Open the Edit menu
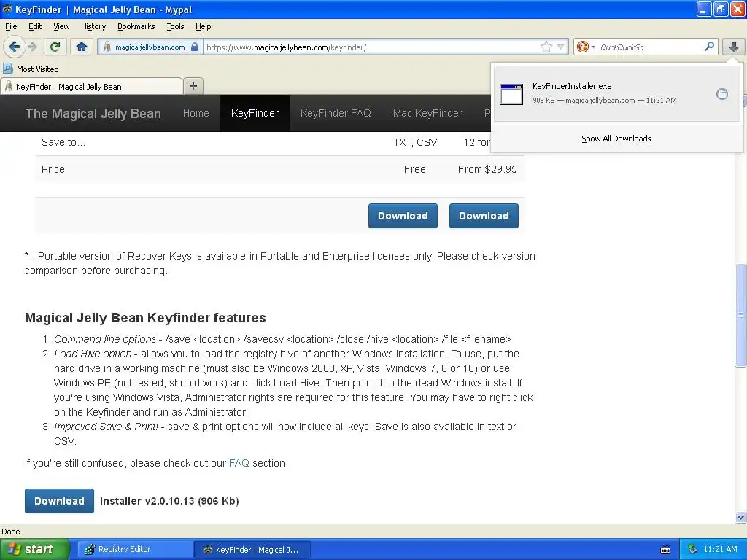Viewport: 747px width, 560px height. (35, 26)
